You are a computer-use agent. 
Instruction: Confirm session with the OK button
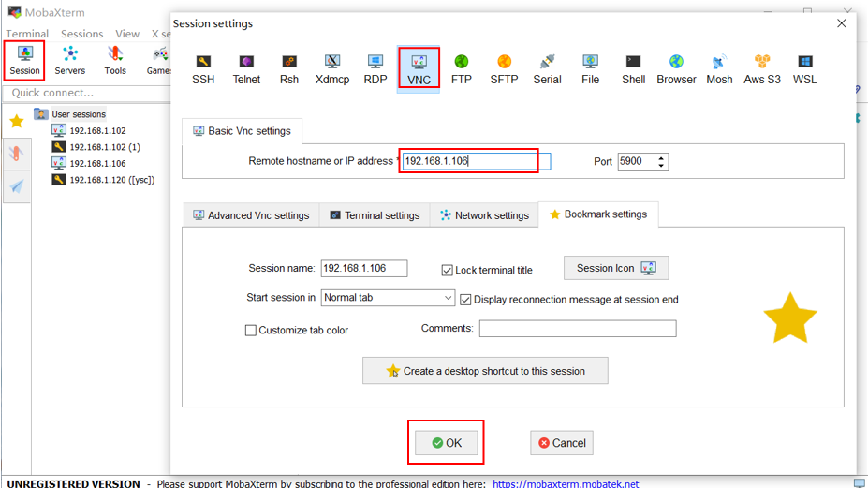point(447,443)
